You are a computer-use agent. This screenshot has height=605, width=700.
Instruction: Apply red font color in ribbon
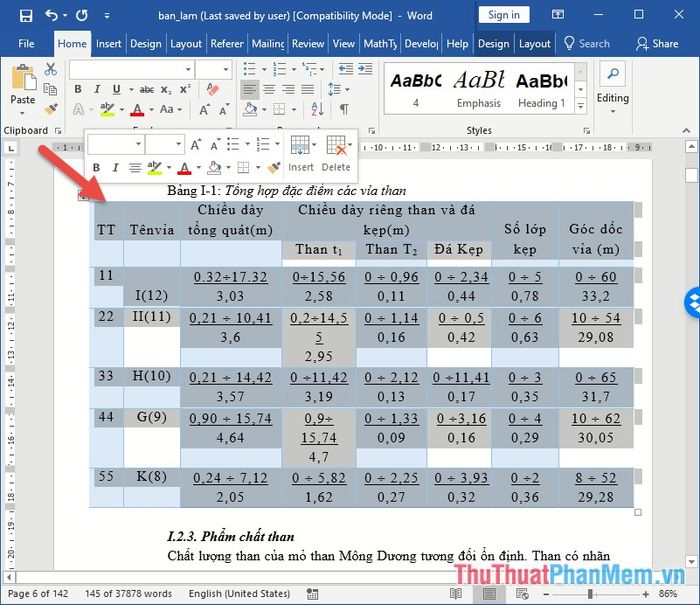click(x=137, y=109)
